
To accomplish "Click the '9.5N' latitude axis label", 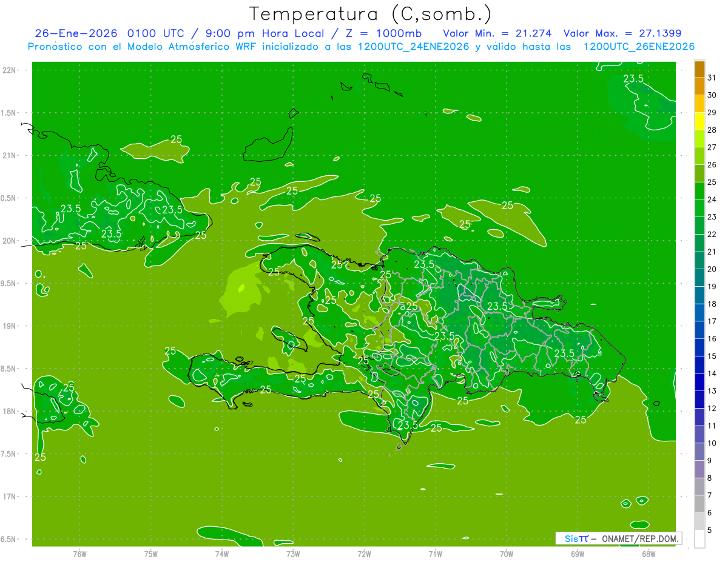I will [x=10, y=283].
